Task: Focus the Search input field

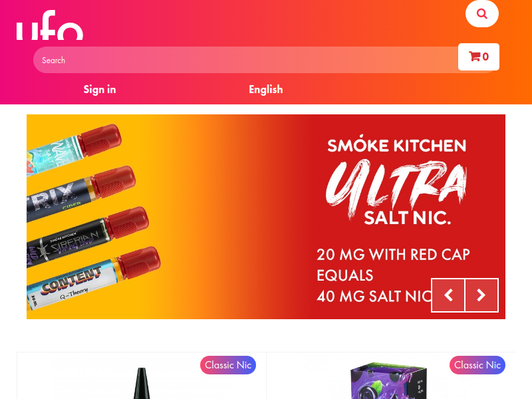Action: point(245,60)
